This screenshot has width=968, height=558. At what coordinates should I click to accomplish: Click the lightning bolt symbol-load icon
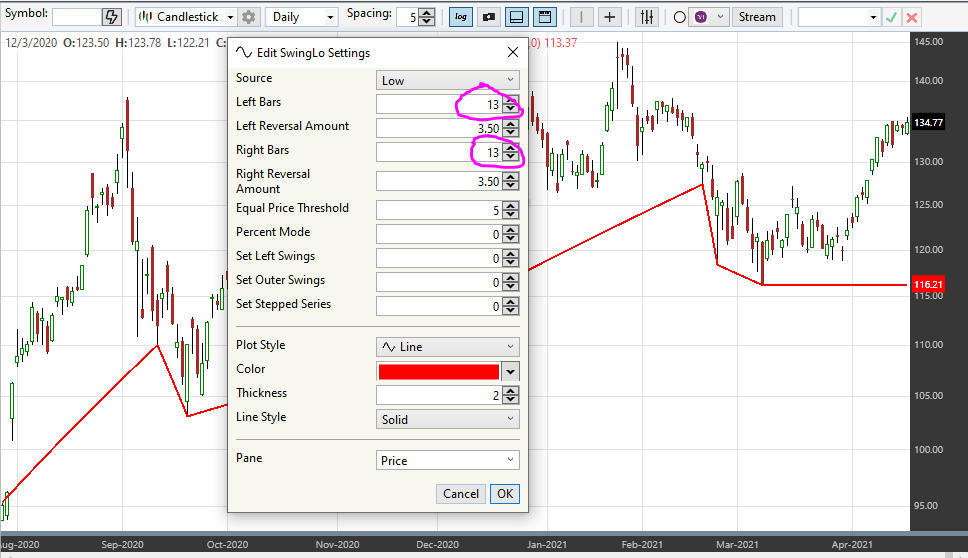coord(112,17)
